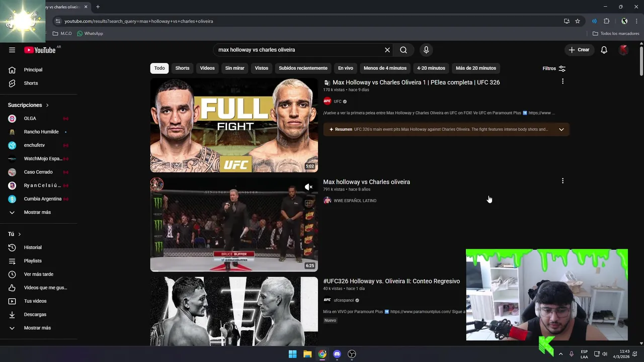Expand Mostrar más under the Tú section

(38, 328)
